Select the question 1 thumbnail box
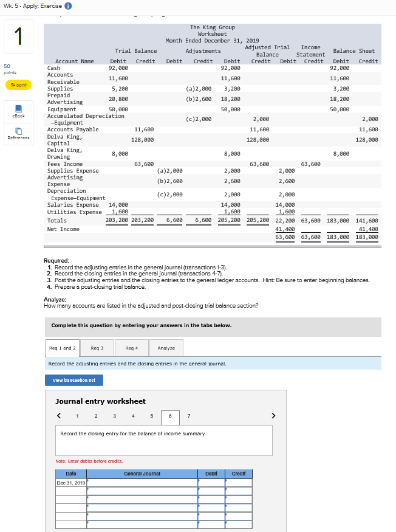396x532 pixels. [x=19, y=36]
